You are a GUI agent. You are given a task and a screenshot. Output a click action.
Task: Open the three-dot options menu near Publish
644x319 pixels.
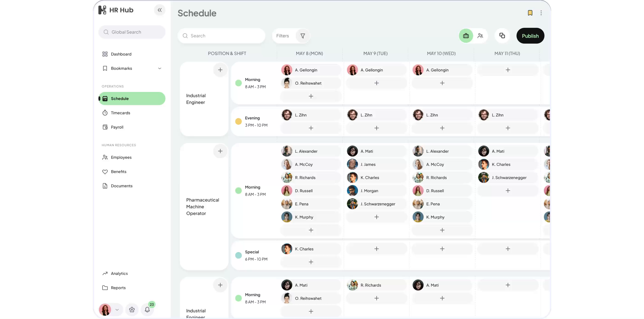pos(541,13)
